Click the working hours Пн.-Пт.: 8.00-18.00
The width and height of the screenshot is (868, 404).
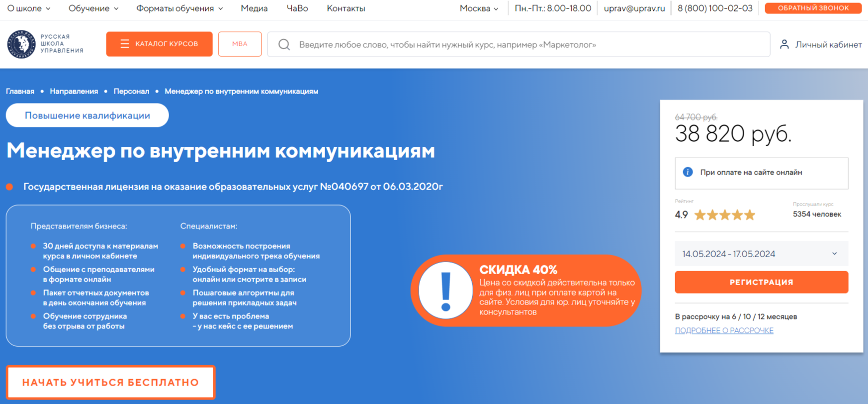553,8
